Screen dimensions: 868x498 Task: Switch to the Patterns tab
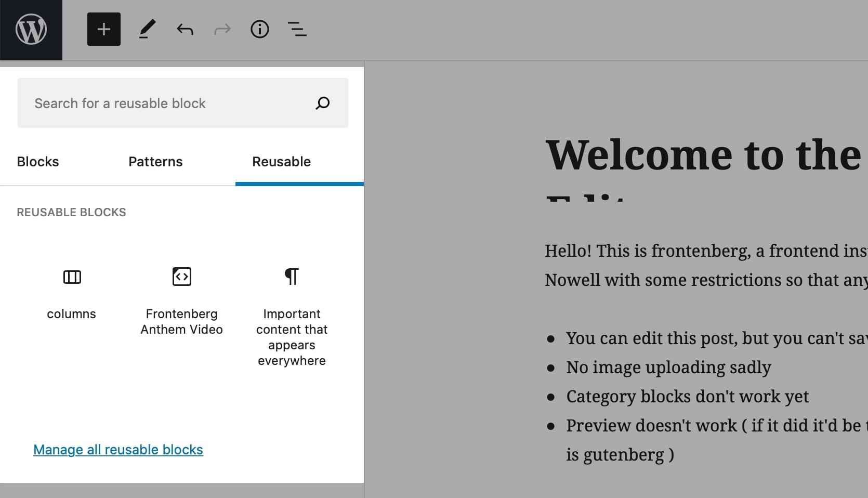click(155, 162)
